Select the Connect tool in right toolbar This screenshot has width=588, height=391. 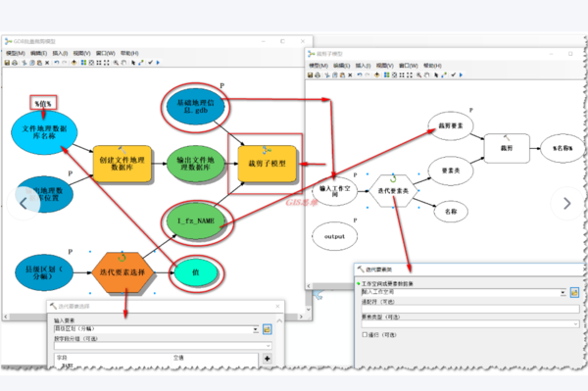[444, 75]
